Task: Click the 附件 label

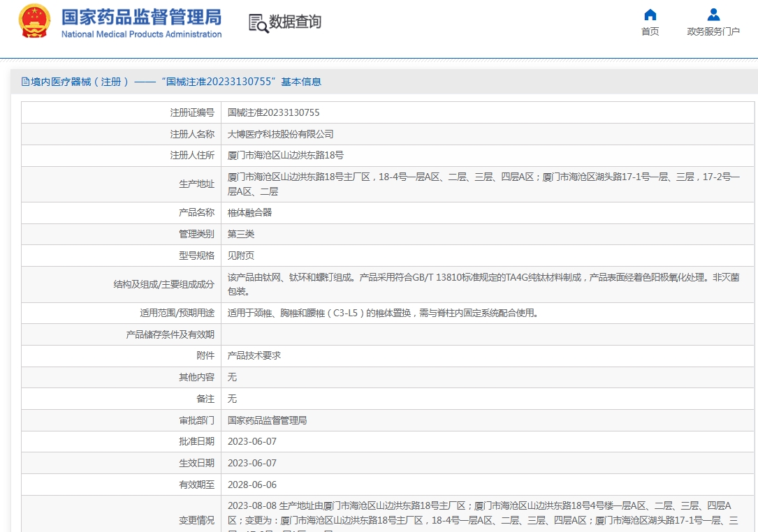Action: click(205, 355)
